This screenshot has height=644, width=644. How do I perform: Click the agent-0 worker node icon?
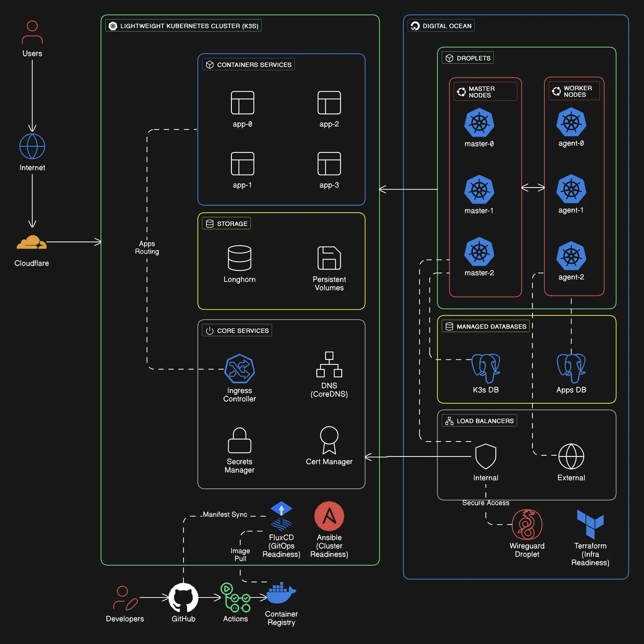[571, 122]
